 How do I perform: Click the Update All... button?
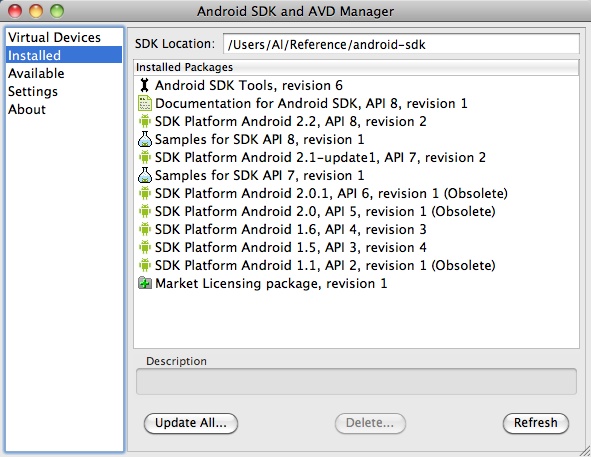(x=191, y=423)
